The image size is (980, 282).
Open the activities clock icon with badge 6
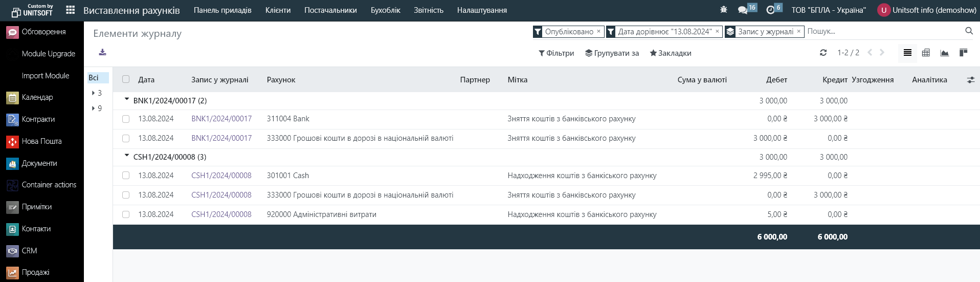point(770,10)
